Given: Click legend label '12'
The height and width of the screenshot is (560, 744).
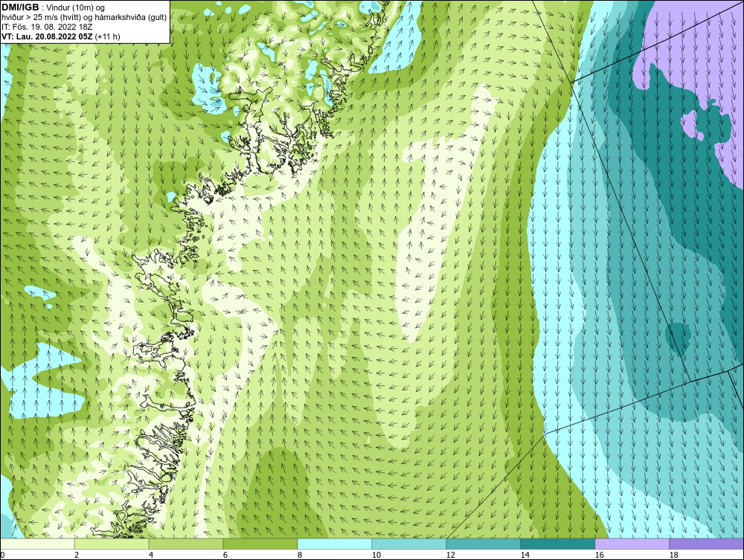Looking at the screenshot, I should (x=450, y=555).
